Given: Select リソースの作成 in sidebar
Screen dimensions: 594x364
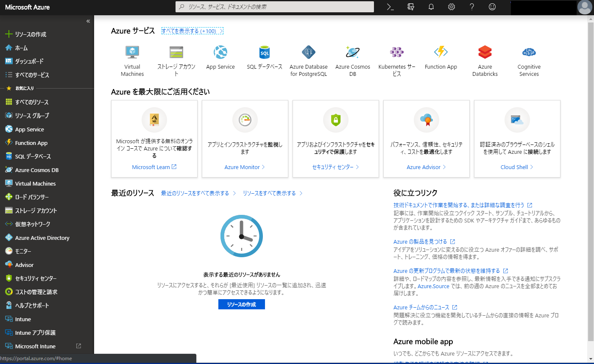Looking at the screenshot, I should coord(47,34).
